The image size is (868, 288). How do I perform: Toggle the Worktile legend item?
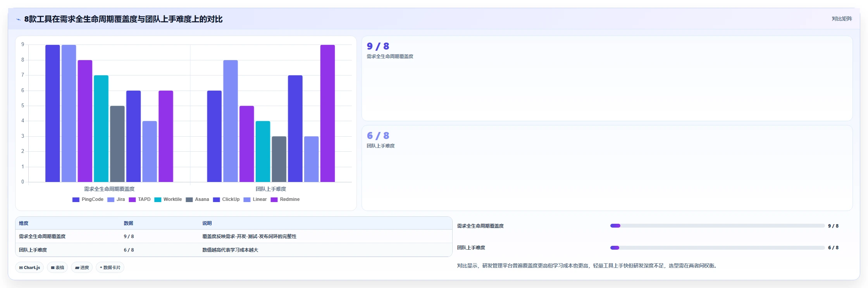click(x=168, y=199)
